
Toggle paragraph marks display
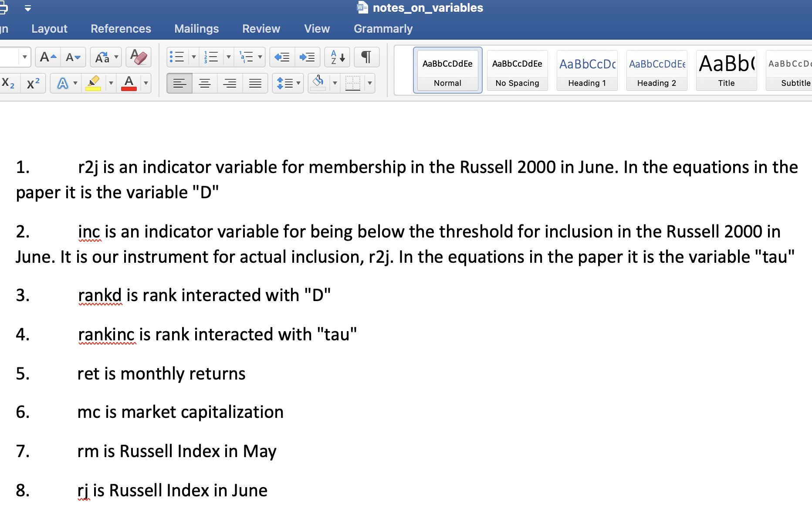366,57
